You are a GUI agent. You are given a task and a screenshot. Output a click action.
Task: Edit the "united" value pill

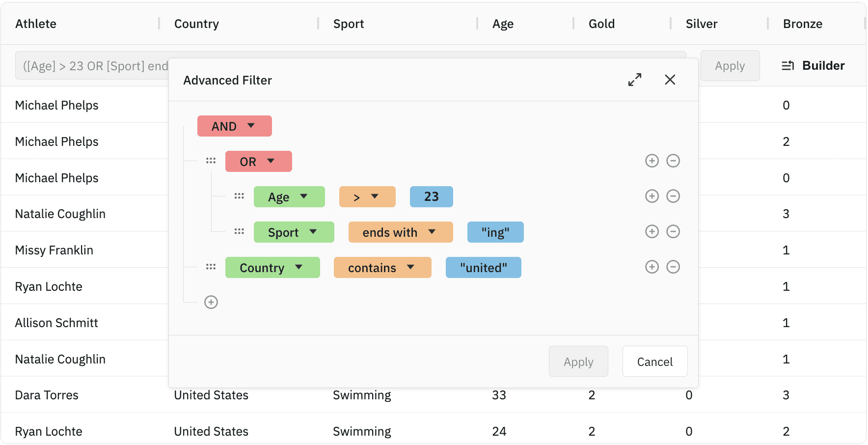[484, 268]
